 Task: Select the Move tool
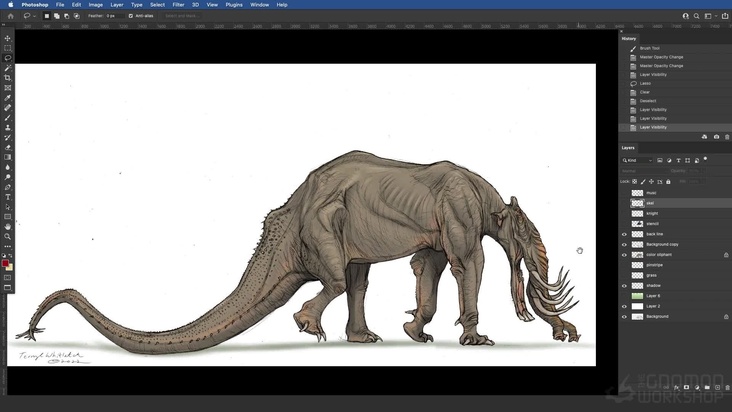(x=7, y=38)
